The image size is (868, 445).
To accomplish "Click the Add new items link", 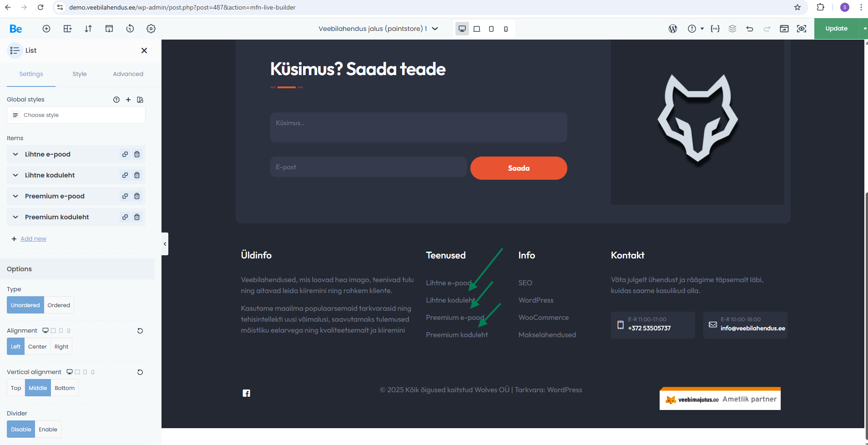I will [x=33, y=238].
